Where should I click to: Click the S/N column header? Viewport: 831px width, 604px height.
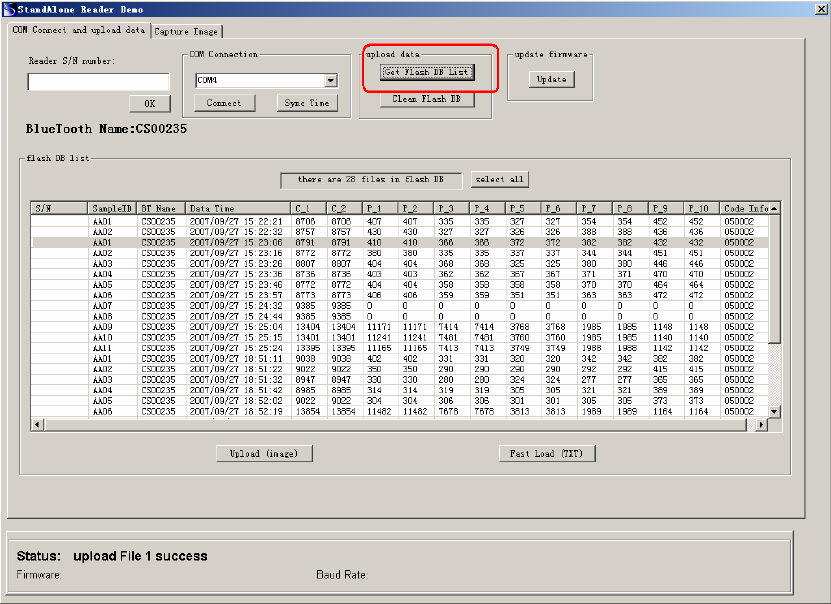pos(59,208)
